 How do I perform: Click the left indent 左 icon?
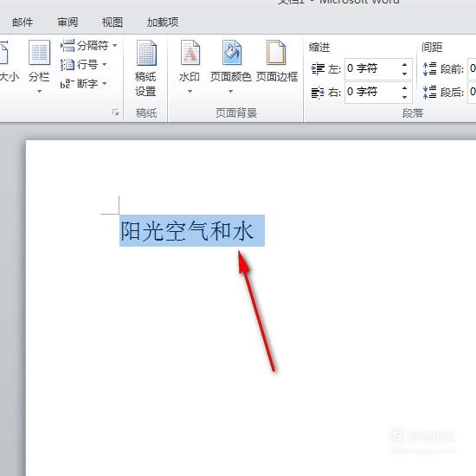pyautogui.click(x=318, y=68)
